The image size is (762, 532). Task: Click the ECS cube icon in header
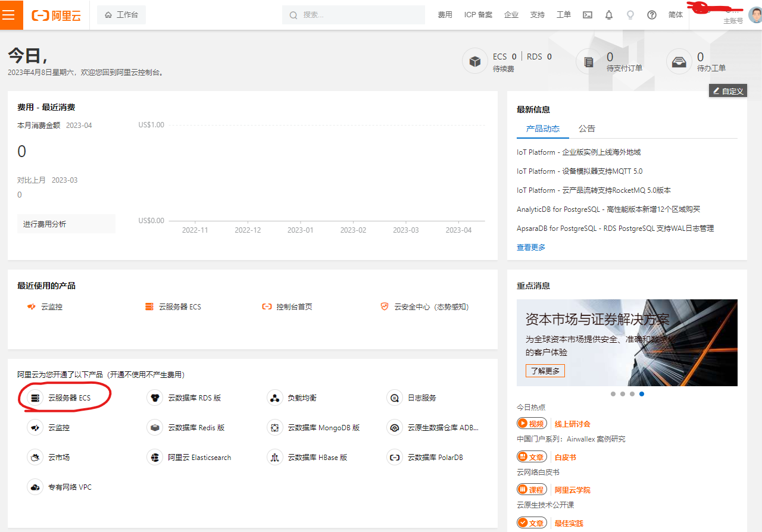475,61
